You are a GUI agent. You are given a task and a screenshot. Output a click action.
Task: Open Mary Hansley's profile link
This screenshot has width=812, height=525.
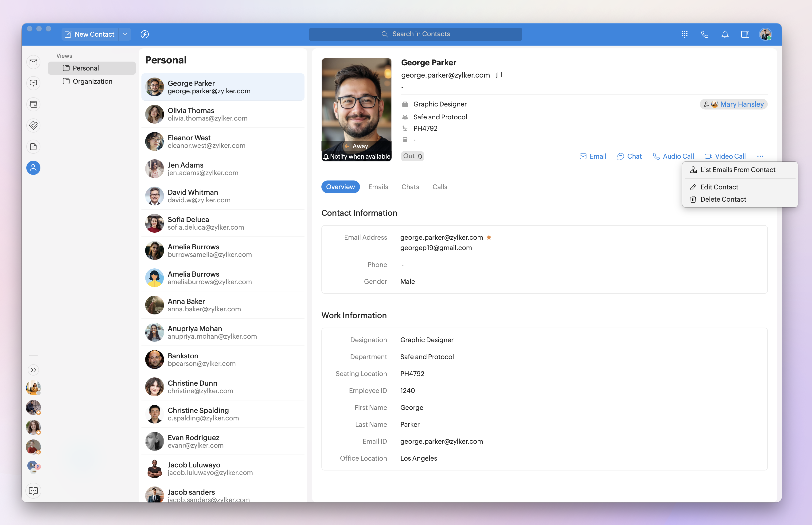742,104
